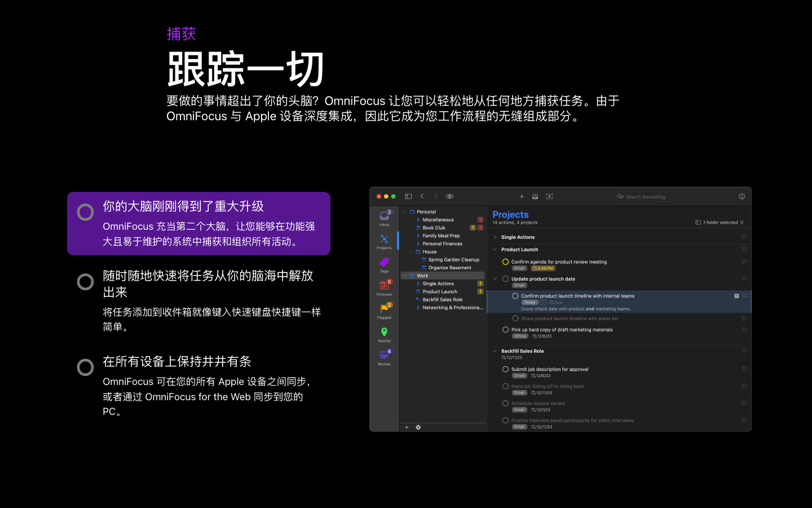Open settings via the gear at sidebar bottom
The image size is (812, 508).
[x=417, y=427]
